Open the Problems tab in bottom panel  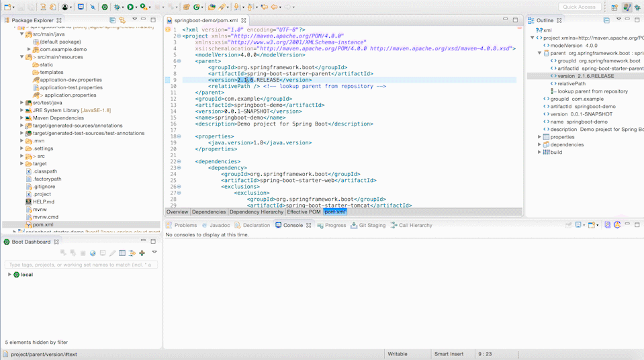(x=185, y=226)
